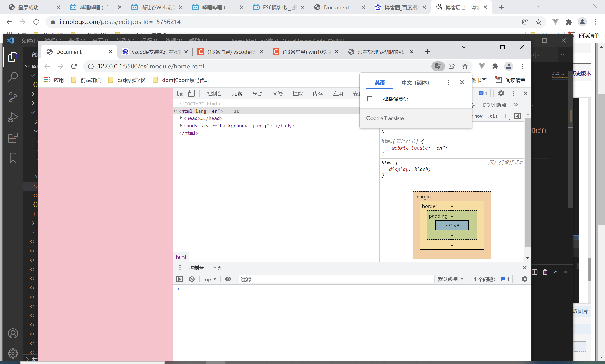605x364 pixels.
Task: Open top JavaScript context dropdown
Action: pos(210,279)
